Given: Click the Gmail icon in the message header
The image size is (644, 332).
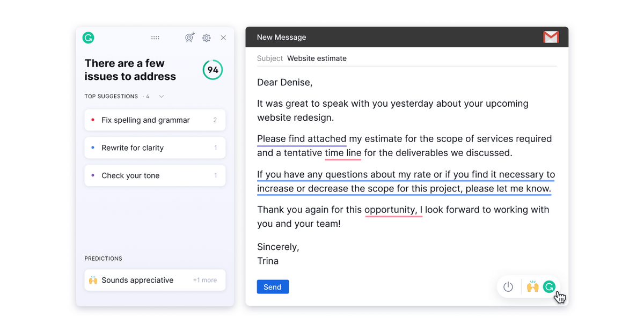Looking at the screenshot, I should click(x=551, y=37).
